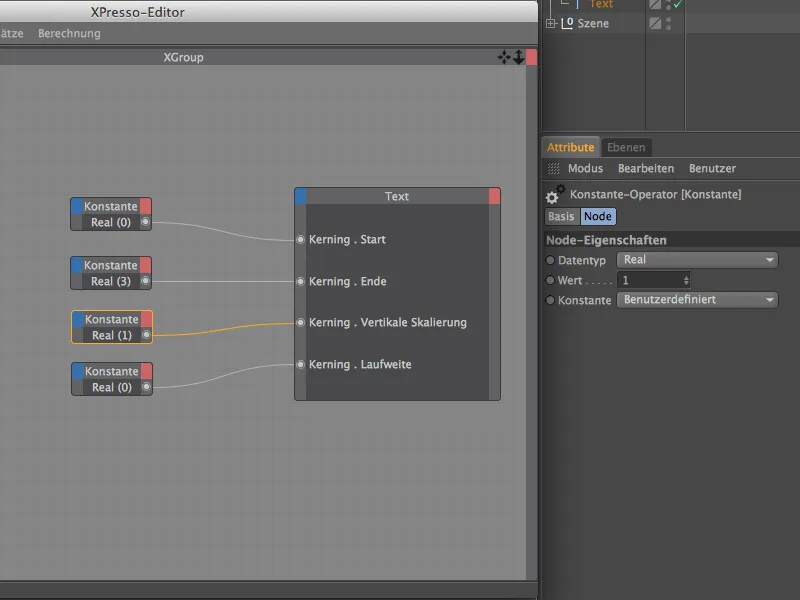The height and width of the screenshot is (600, 800).
Task: Toggle the Konstante animation circle
Action: [x=550, y=300]
